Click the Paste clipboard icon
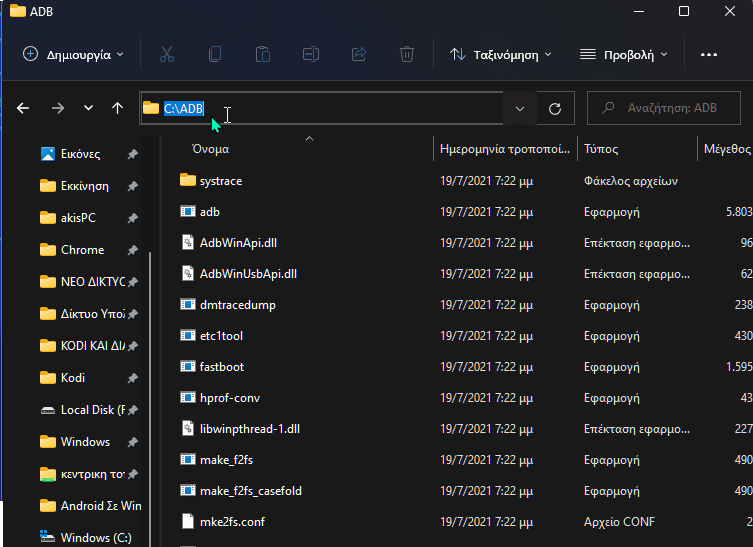The image size is (753, 547). point(263,54)
